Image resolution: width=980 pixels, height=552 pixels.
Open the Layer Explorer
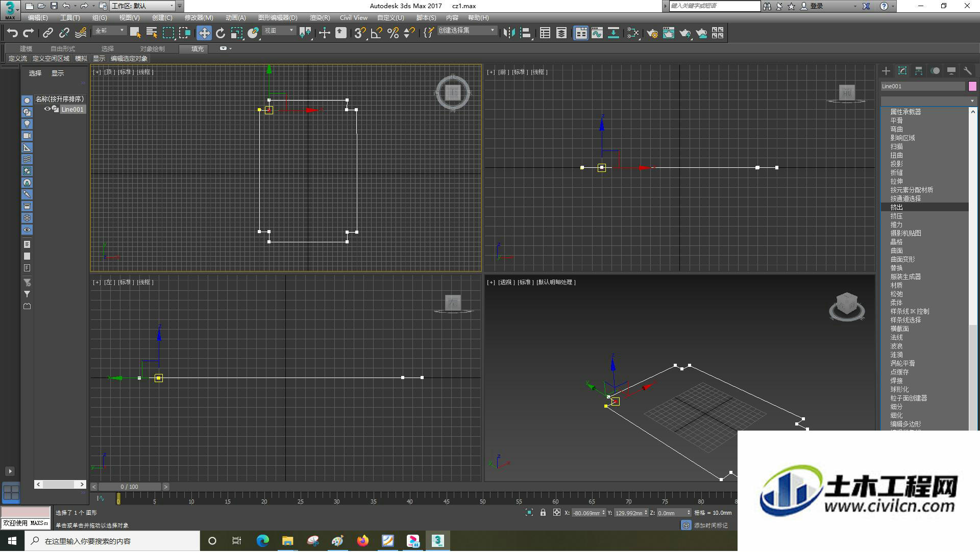[561, 33]
